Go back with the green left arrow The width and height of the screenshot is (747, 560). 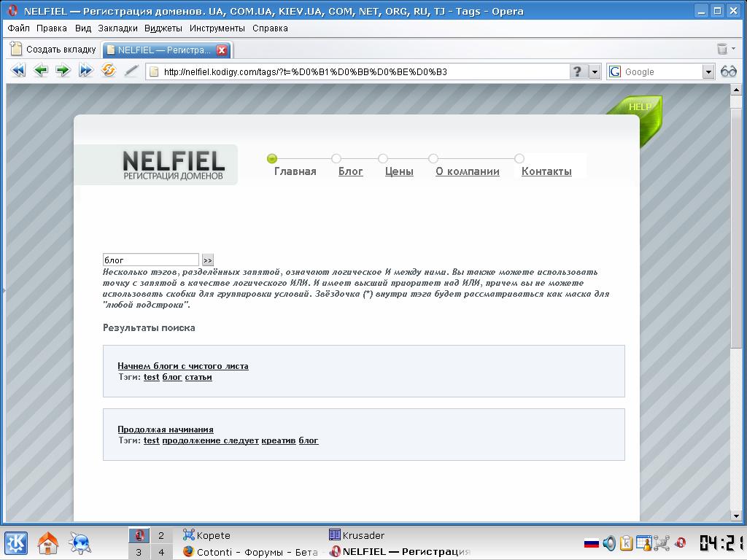(x=41, y=71)
